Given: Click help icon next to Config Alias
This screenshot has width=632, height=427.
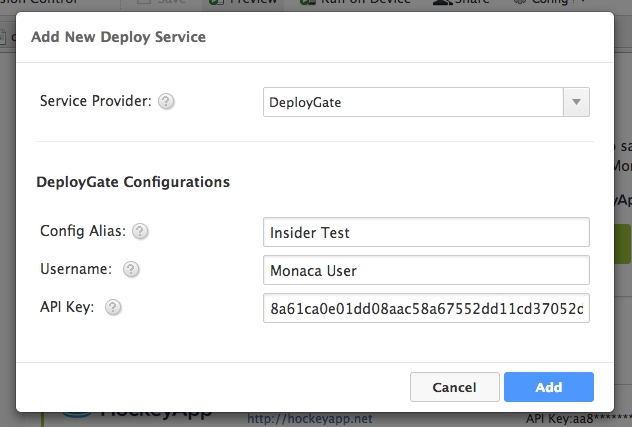Looking at the screenshot, I should click(x=140, y=231).
